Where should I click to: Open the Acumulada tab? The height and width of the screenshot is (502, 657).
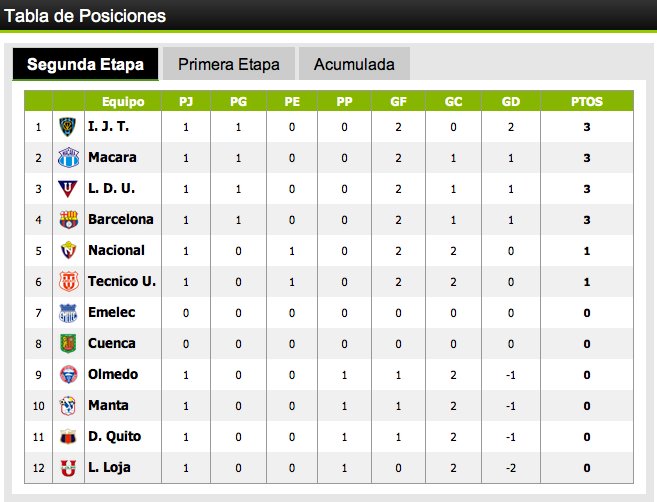(x=354, y=65)
